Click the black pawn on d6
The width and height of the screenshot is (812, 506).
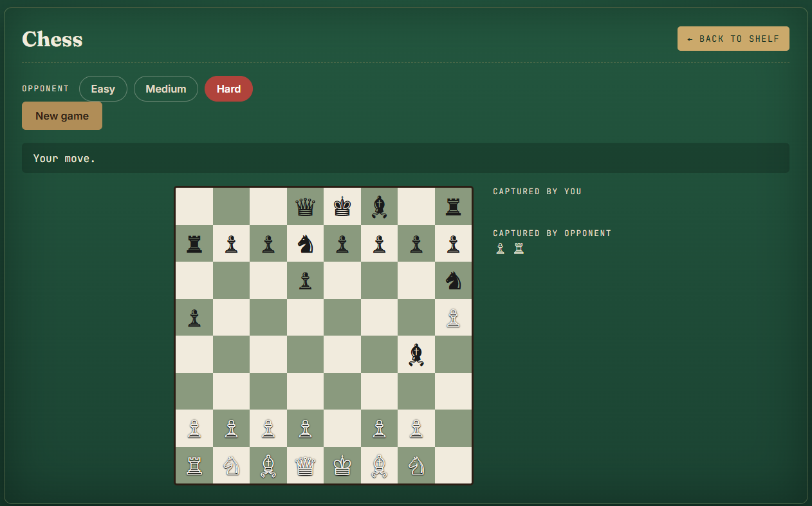pyautogui.click(x=305, y=280)
